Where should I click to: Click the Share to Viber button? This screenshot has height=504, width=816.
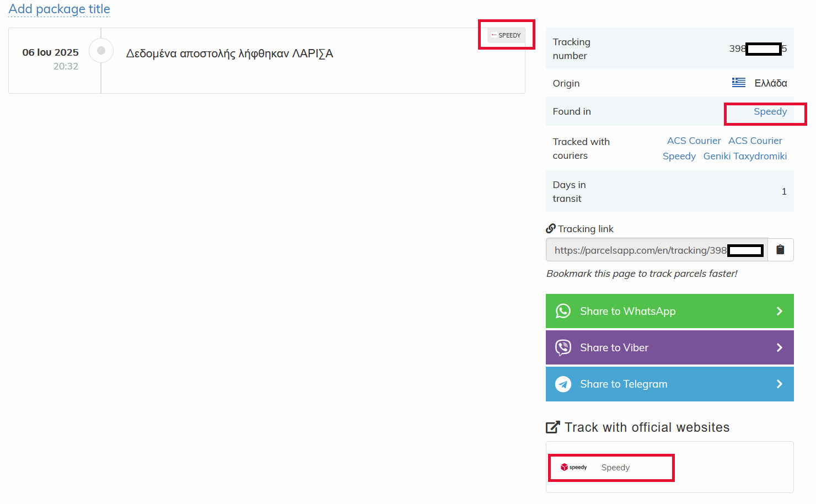click(x=670, y=347)
